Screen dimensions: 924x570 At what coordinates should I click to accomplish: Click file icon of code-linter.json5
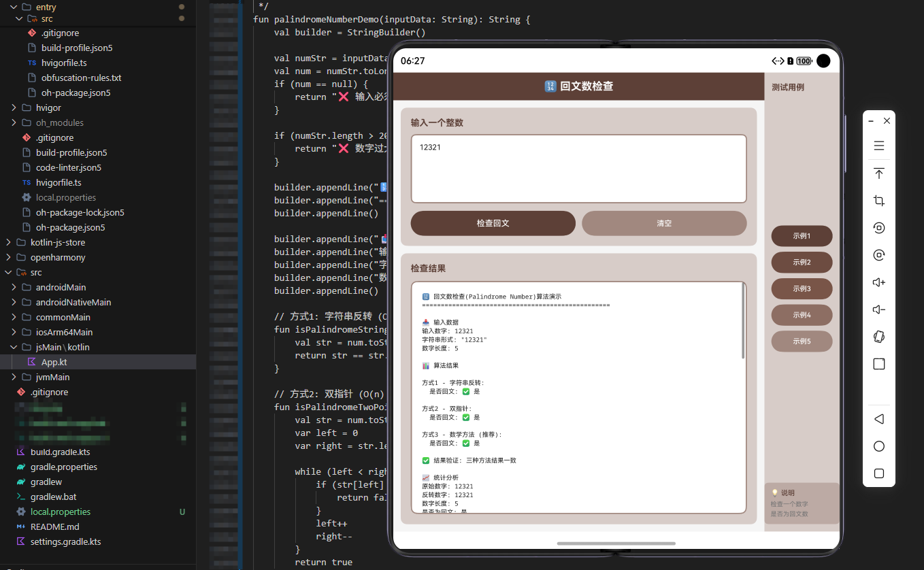(26, 167)
